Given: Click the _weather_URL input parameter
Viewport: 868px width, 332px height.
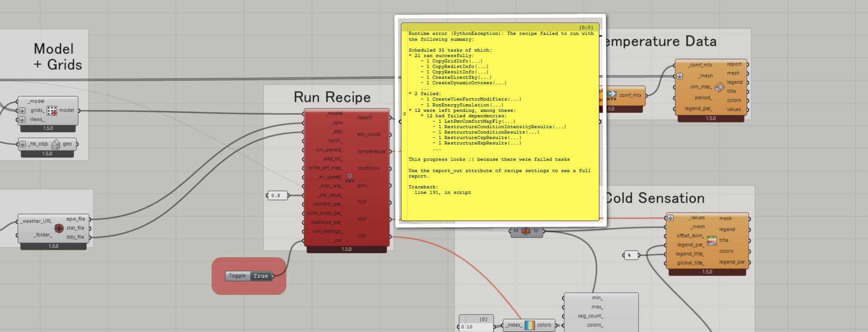Looking at the screenshot, I should click(x=36, y=221).
